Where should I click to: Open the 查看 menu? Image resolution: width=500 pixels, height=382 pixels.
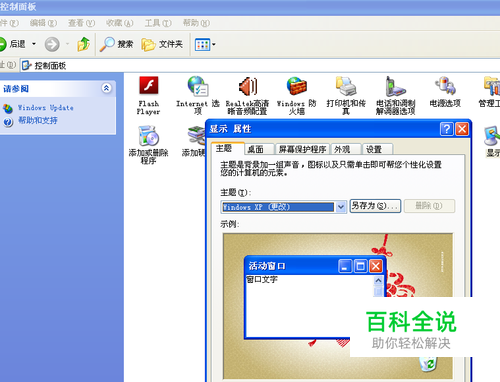pyautogui.click(x=82, y=23)
